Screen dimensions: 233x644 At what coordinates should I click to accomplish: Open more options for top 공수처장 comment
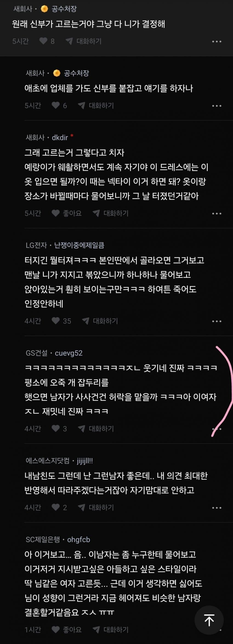tap(217, 41)
